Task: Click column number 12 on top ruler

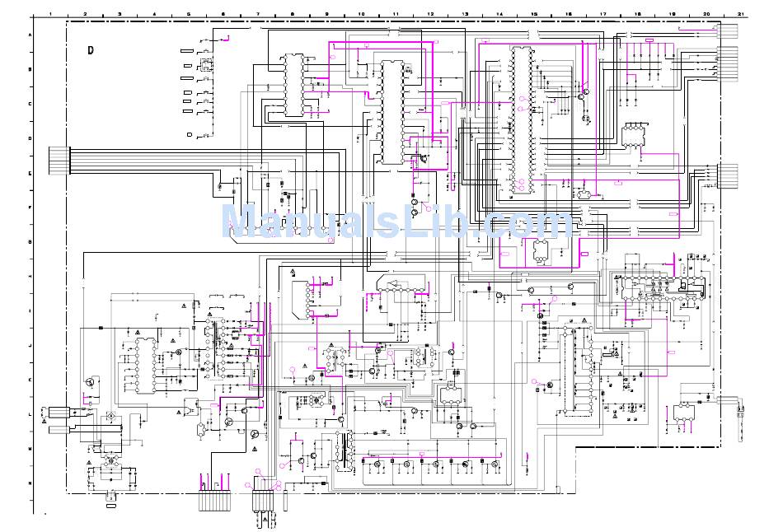Action: click(x=430, y=14)
